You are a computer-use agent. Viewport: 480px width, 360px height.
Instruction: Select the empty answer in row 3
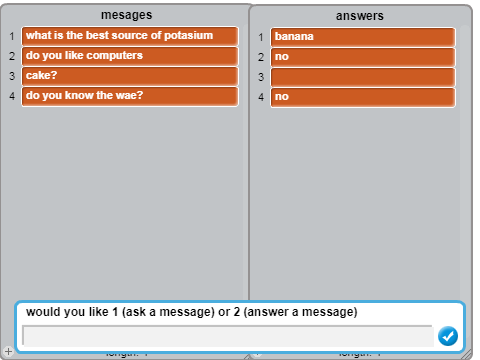[x=363, y=77]
